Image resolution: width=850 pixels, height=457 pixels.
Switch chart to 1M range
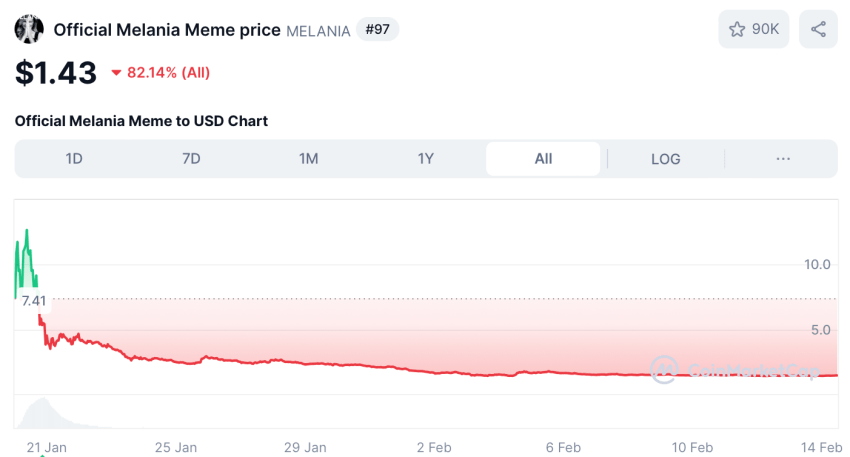[x=308, y=159]
